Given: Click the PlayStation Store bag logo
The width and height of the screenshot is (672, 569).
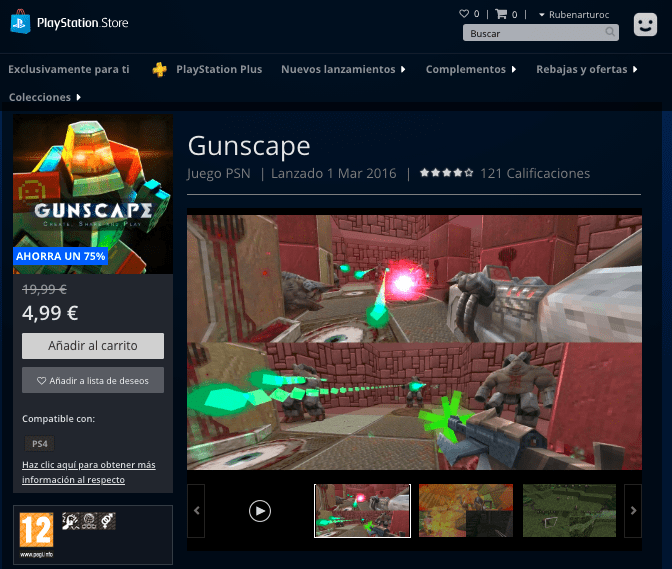Looking at the screenshot, I should coord(21,22).
